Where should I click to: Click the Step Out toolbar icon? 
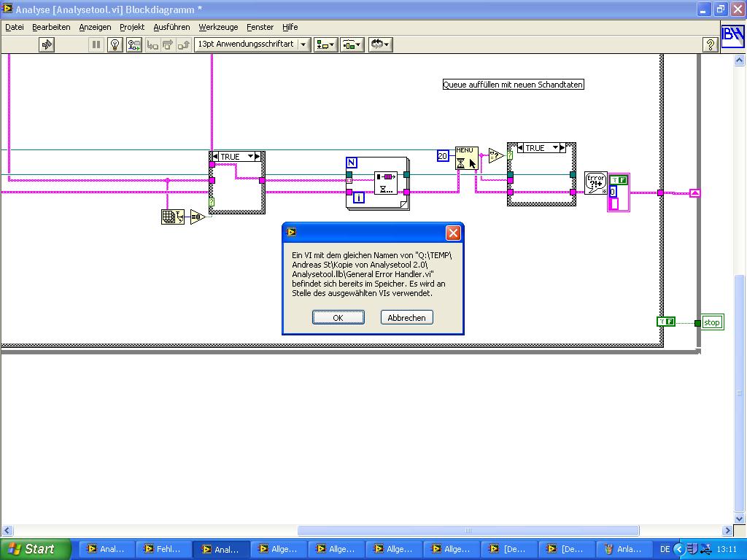183,44
